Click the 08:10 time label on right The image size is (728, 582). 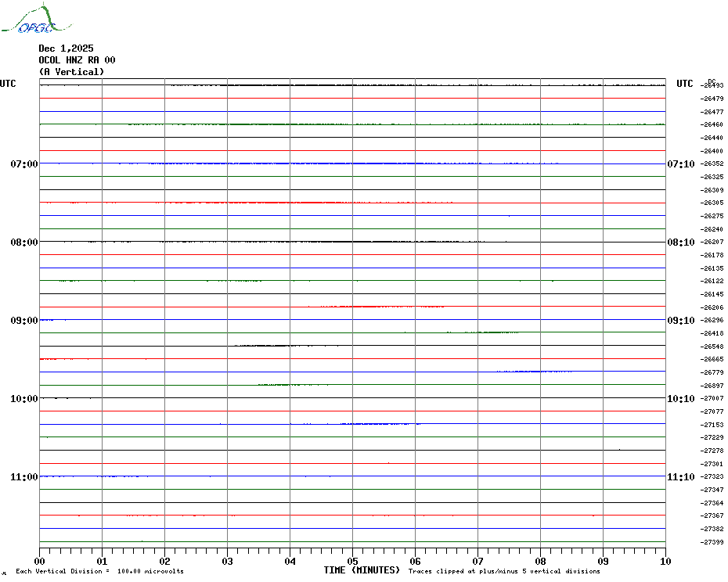[x=679, y=242]
